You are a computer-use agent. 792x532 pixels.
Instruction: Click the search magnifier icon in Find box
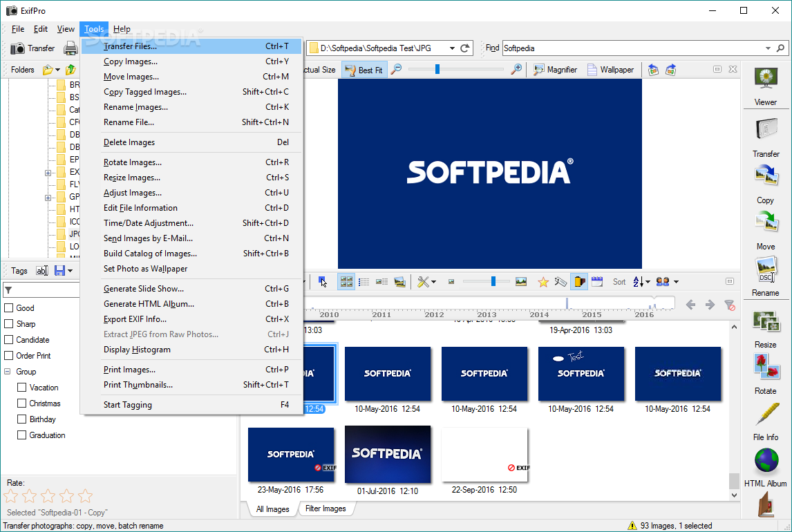click(x=780, y=48)
